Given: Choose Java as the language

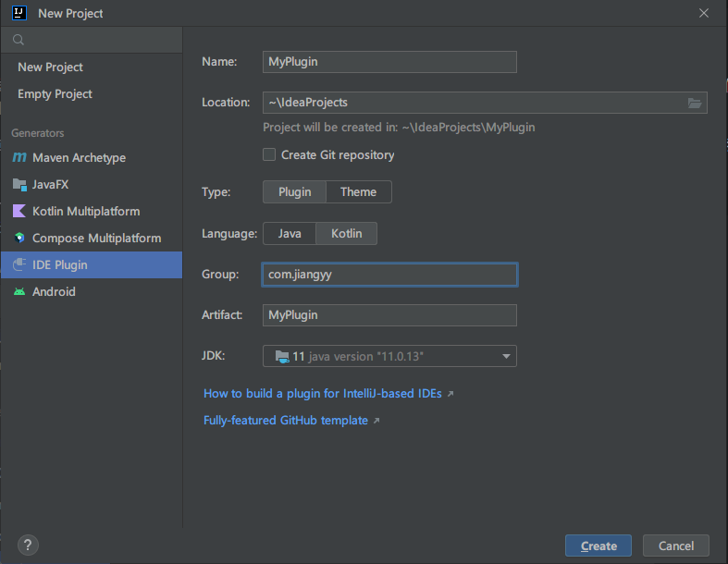Looking at the screenshot, I should click(290, 234).
